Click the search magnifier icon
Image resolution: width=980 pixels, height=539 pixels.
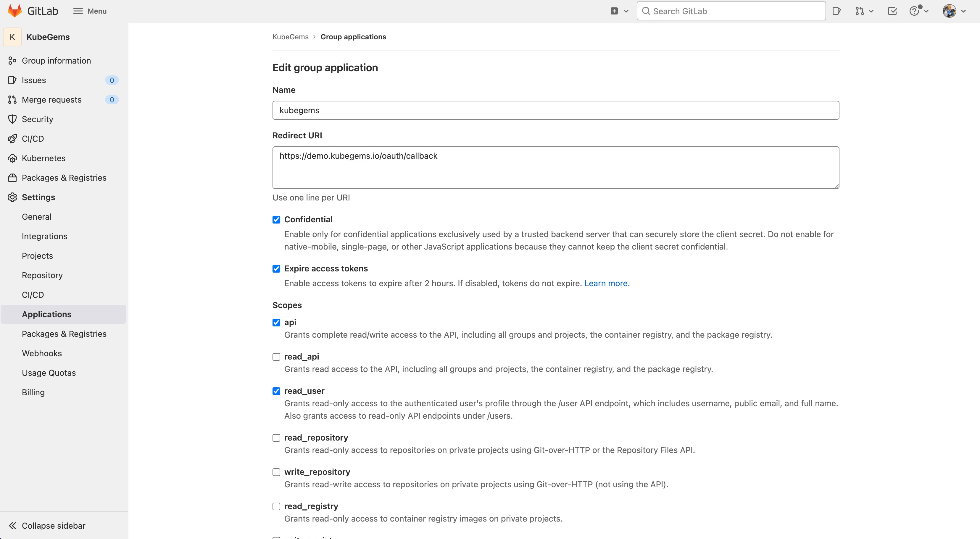tap(646, 11)
